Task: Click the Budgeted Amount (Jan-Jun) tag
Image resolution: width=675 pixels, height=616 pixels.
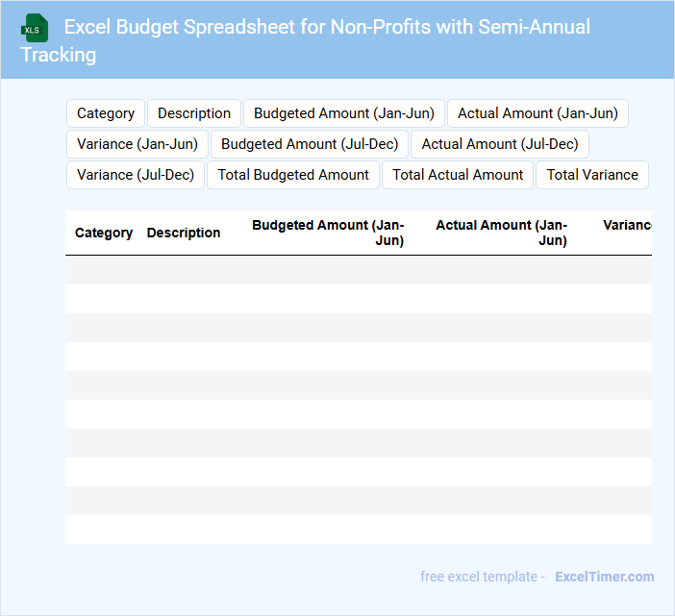Action: tap(344, 113)
